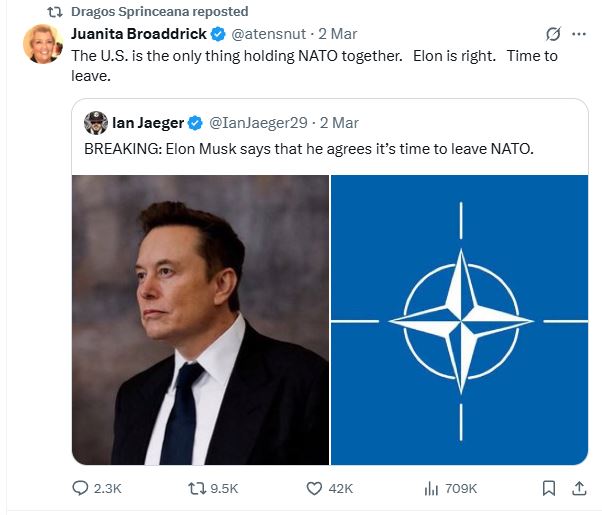Open the Juanita Broaddrick name link
The image size is (602, 515).
[x=138, y=34]
